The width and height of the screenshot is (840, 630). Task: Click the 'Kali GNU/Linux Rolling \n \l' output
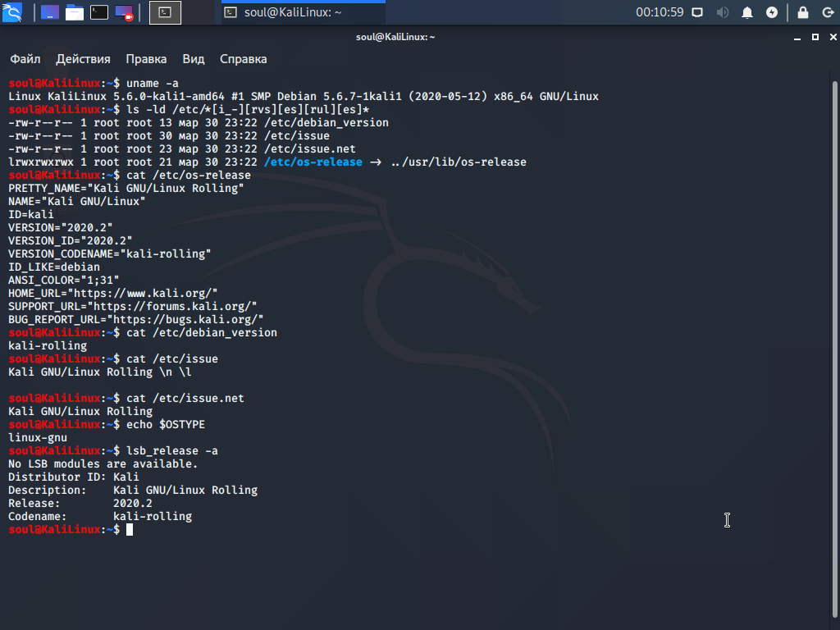tap(99, 372)
